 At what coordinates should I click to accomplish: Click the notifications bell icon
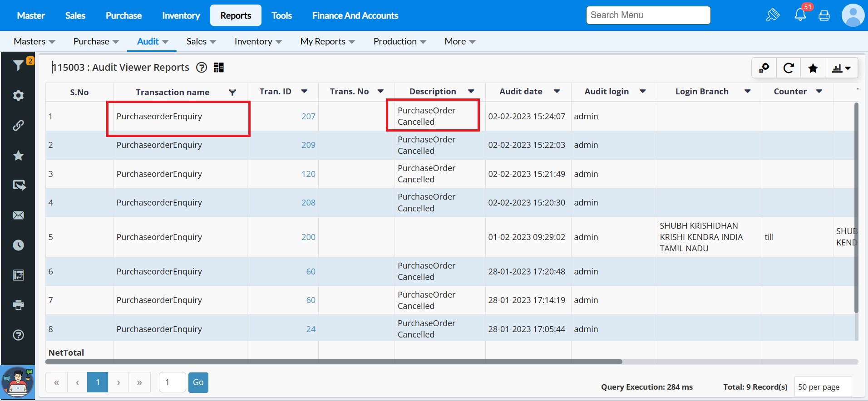pos(800,15)
